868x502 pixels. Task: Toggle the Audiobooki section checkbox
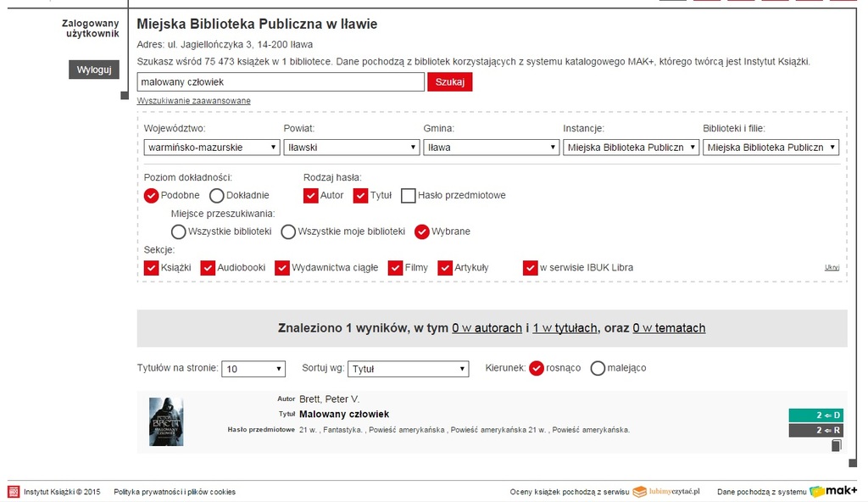[208, 268]
